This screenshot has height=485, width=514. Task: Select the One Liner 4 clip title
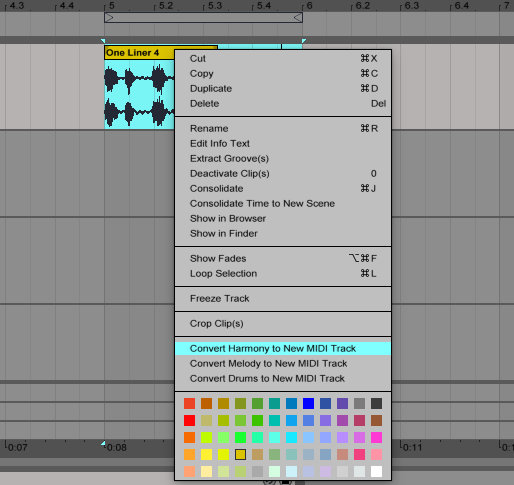[132, 53]
